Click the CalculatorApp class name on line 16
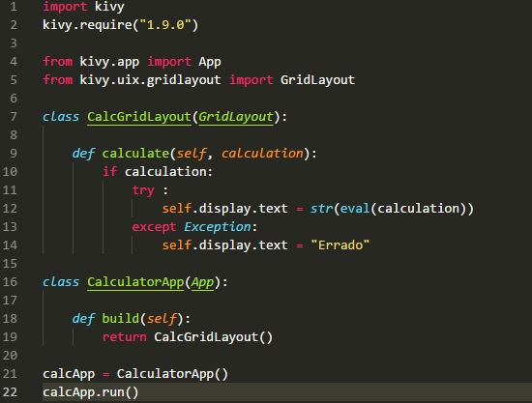 coord(135,282)
